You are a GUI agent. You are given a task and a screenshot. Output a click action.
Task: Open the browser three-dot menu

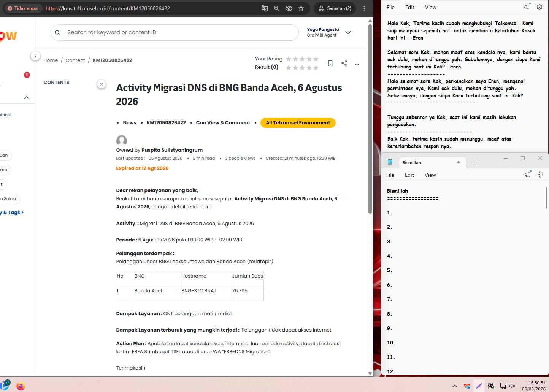click(364, 8)
